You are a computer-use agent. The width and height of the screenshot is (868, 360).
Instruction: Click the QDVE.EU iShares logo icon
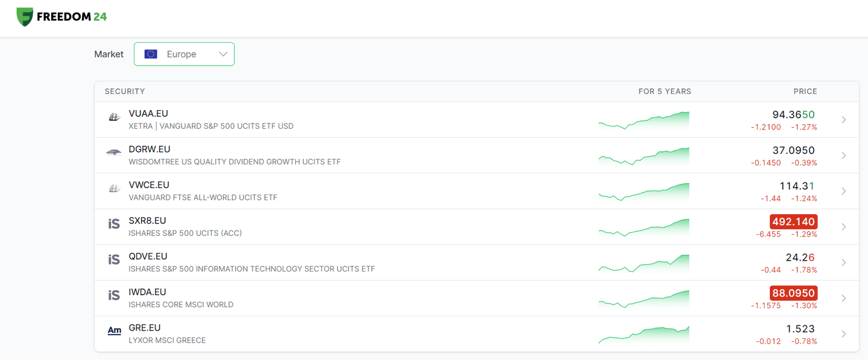114,259
